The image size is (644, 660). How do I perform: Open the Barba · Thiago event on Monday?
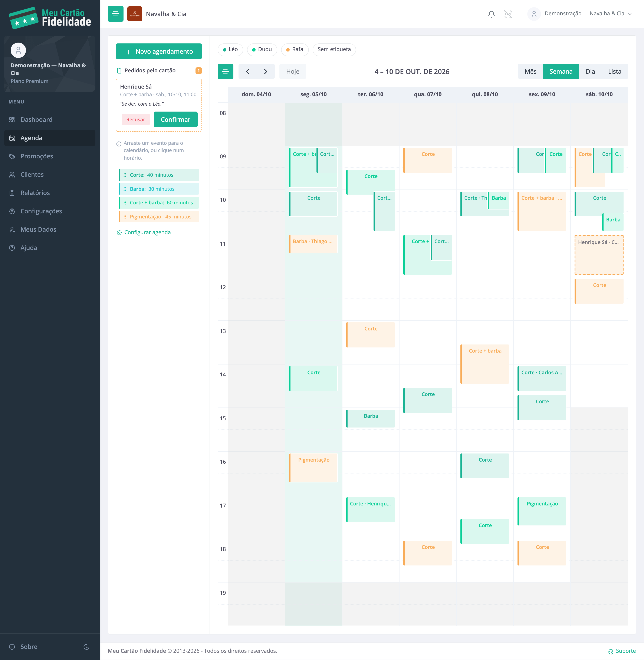313,244
